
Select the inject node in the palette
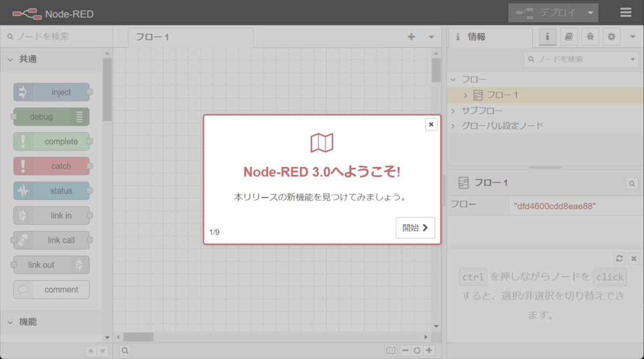click(51, 92)
